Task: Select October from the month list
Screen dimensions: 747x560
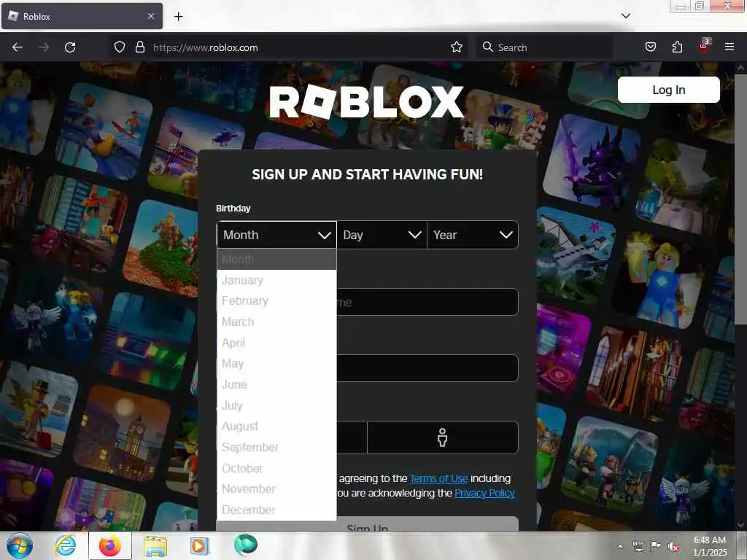Action: [276, 468]
